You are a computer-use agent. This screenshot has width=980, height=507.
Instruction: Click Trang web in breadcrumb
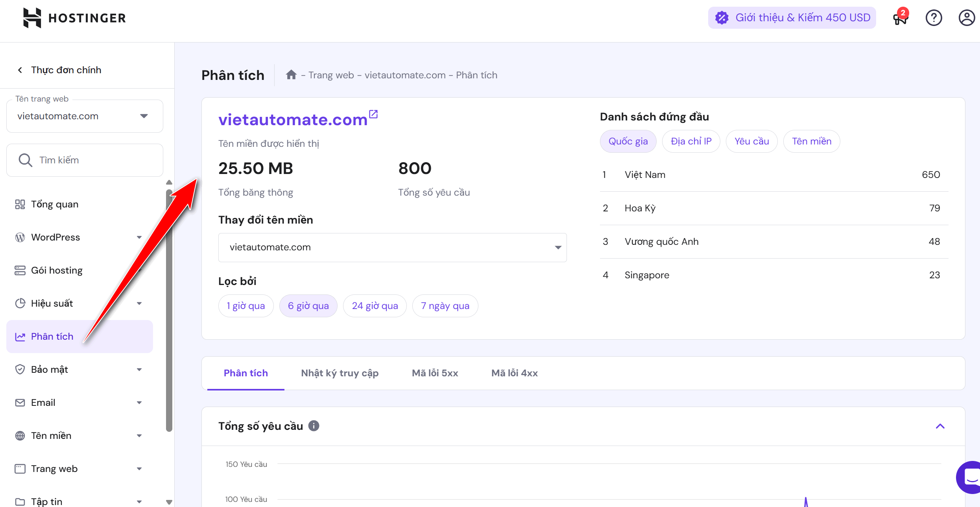click(x=331, y=75)
